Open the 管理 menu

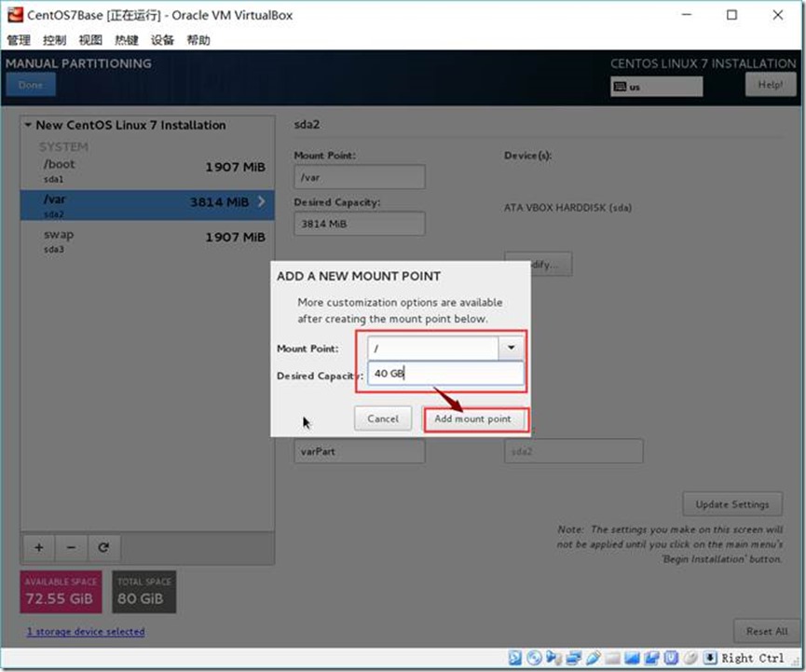coord(19,39)
